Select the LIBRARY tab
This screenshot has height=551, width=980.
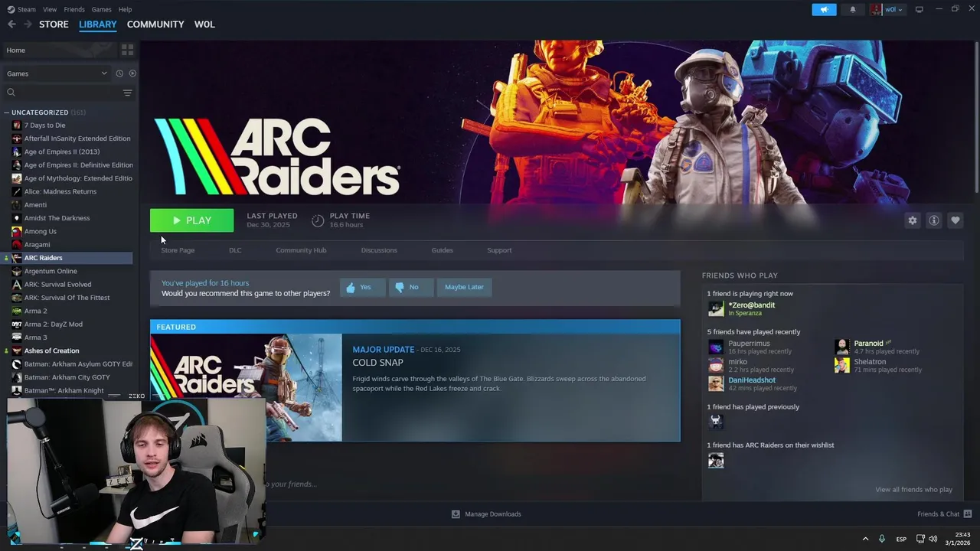pos(98,24)
